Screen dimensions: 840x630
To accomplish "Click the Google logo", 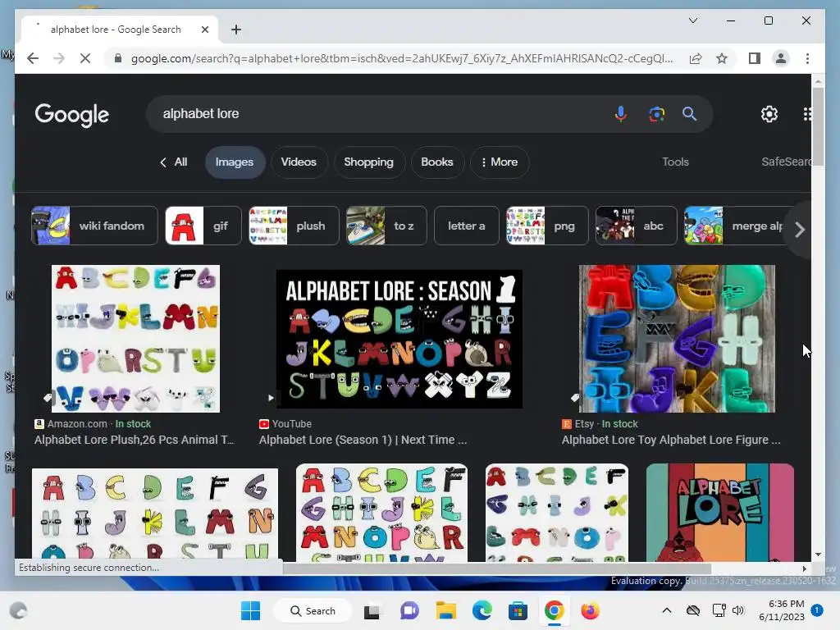I will click(x=72, y=114).
